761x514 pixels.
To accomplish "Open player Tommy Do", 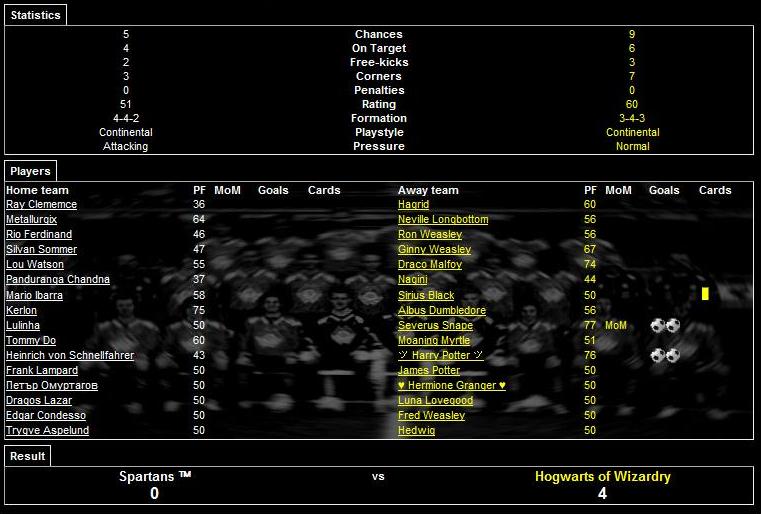I will (x=31, y=340).
